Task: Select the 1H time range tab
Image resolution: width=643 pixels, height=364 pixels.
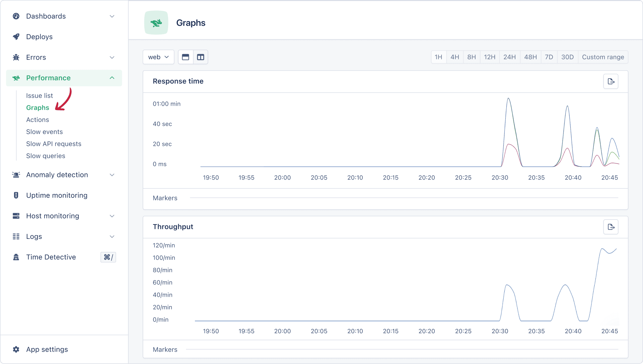Action: [438, 57]
